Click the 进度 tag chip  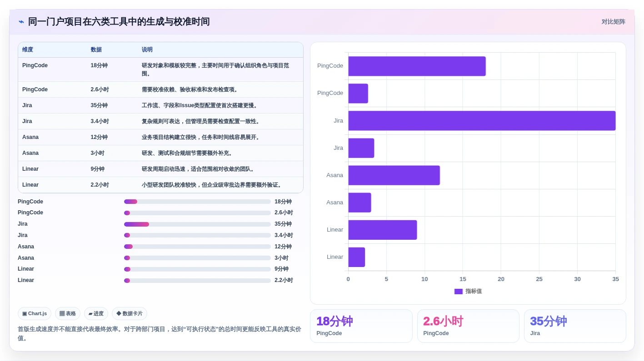96,314
